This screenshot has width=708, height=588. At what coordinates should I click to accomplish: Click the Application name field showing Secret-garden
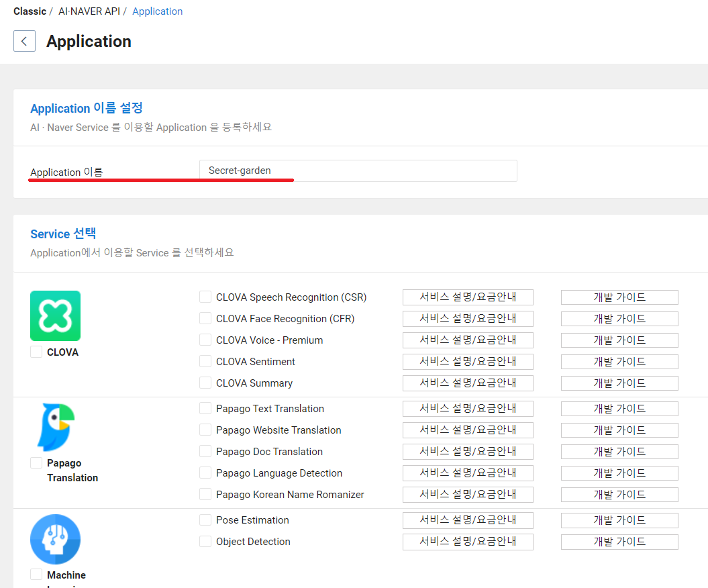coord(358,170)
